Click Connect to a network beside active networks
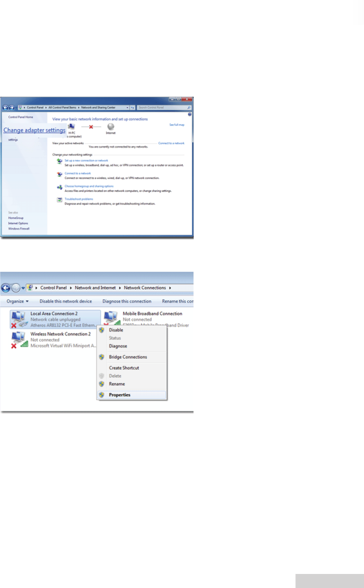Viewport: 364px width, 588px height. [171, 143]
